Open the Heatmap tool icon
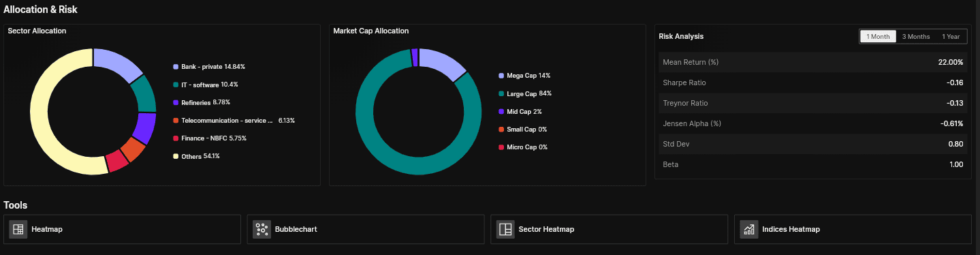The image size is (980, 255). tap(18, 229)
